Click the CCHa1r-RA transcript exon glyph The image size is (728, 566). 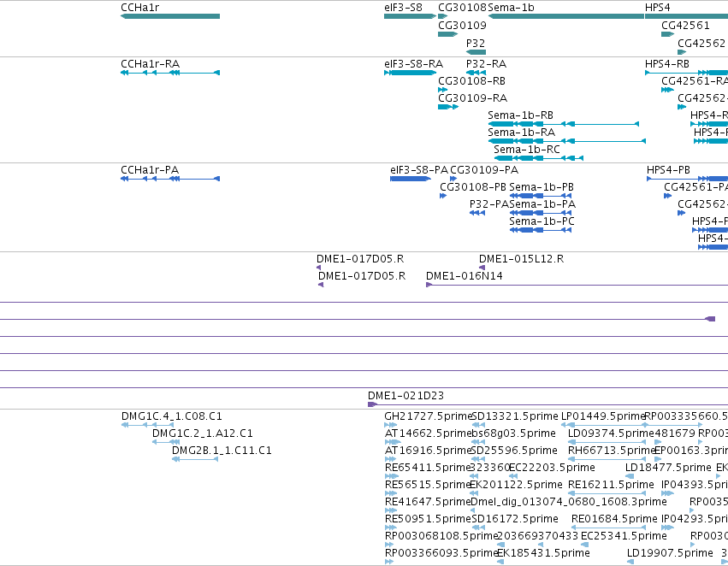tap(170, 73)
